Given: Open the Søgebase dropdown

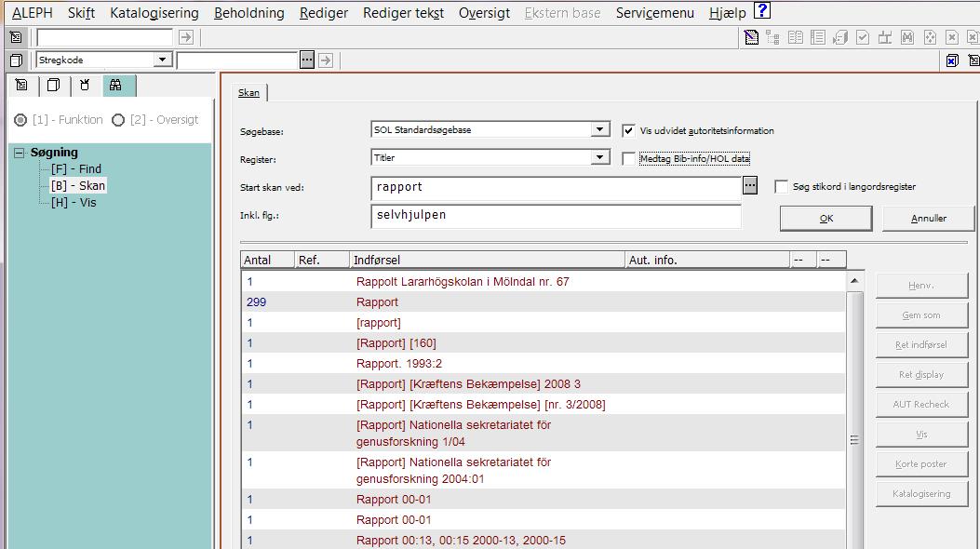Looking at the screenshot, I should tap(600, 130).
